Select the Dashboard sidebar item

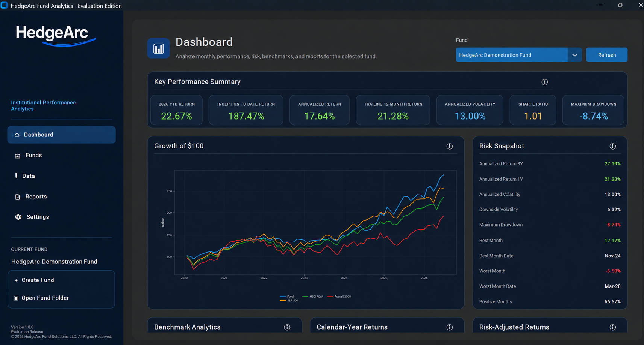(x=61, y=135)
